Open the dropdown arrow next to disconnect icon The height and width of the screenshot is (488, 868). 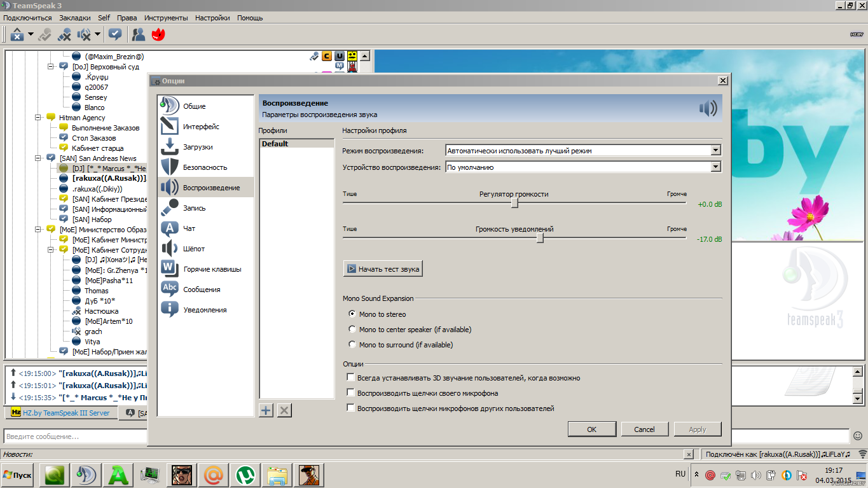tap(31, 34)
